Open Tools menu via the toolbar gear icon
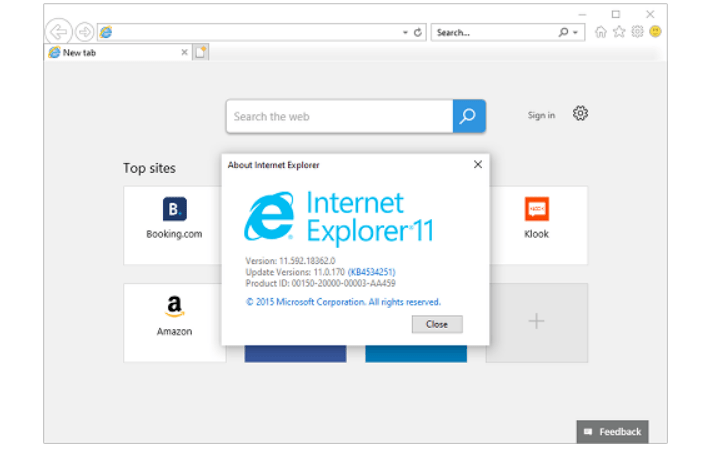This screenshot has height=449, width=716. tap(637, 32)
